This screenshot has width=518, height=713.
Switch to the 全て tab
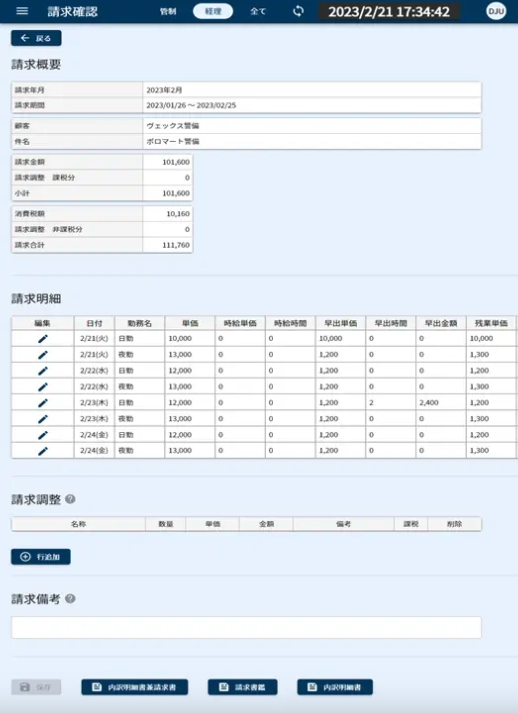coord(257,11)
